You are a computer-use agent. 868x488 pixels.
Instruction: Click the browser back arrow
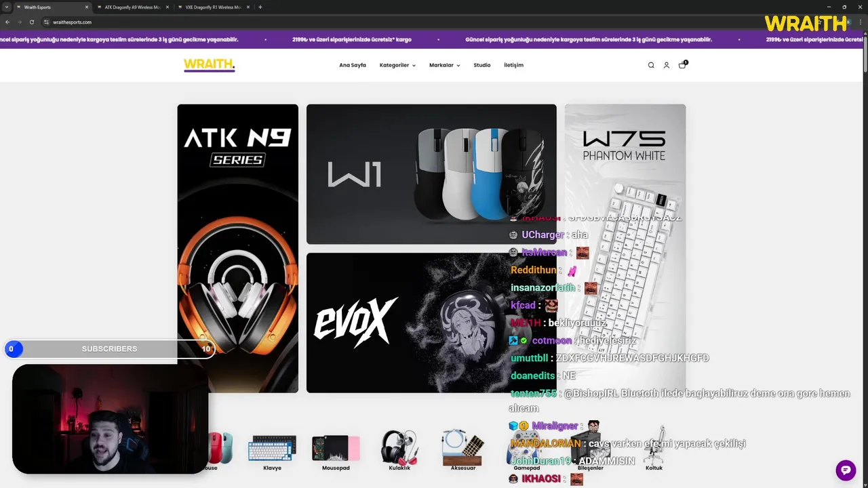(x=7, y=22)
